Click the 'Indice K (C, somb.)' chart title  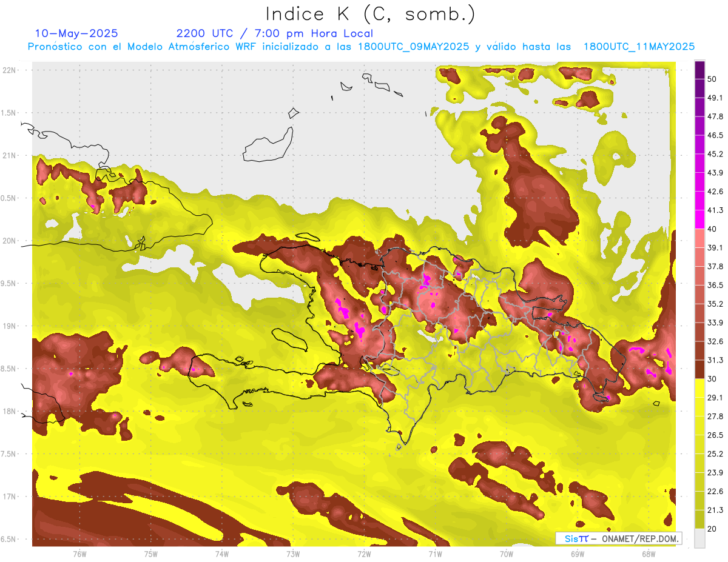(370, 14)
